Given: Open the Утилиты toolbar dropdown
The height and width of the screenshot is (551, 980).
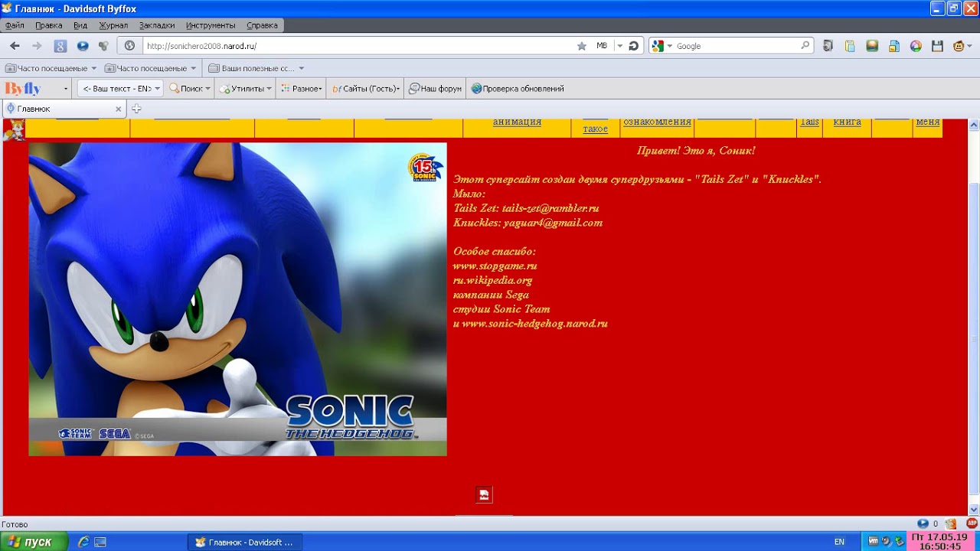Looking at the screenshot, I should point(246,89).
